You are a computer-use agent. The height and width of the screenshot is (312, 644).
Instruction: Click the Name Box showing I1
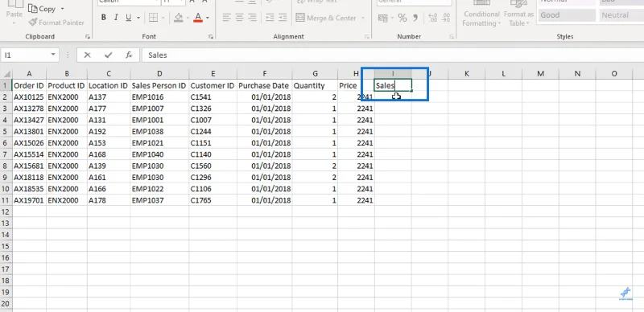(26, 55)
